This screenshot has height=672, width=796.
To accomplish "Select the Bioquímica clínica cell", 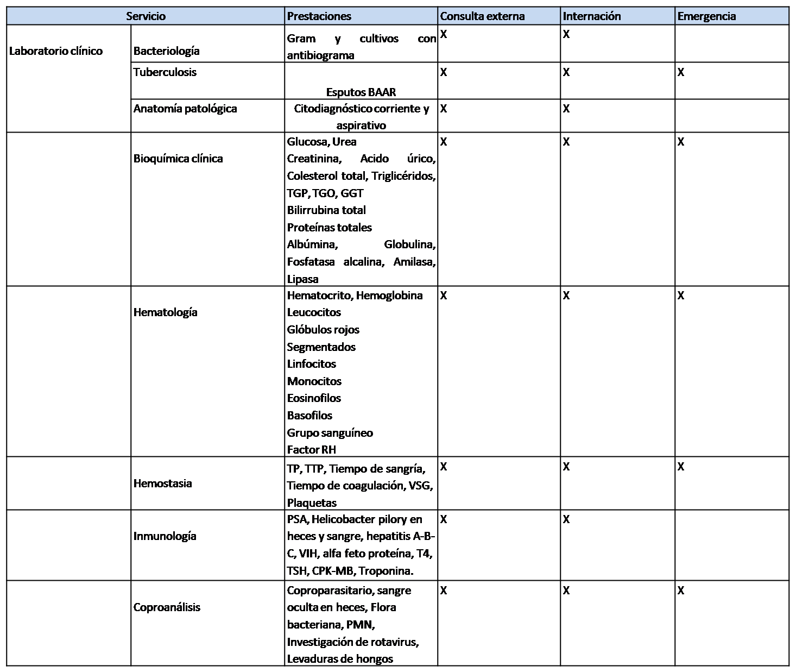I will (x=178, y=159).
